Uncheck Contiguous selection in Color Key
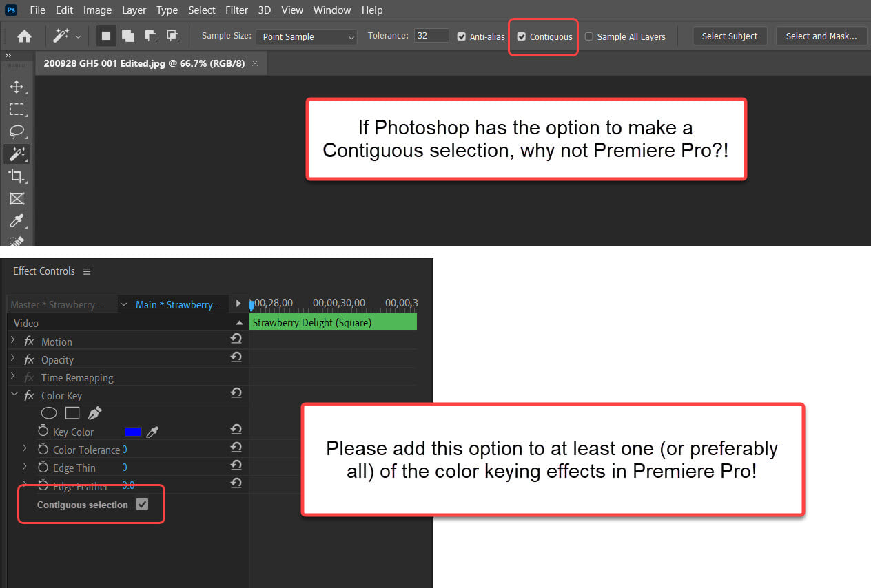Image resolution: width=871 pixels, height=588 pixels. 143,504
